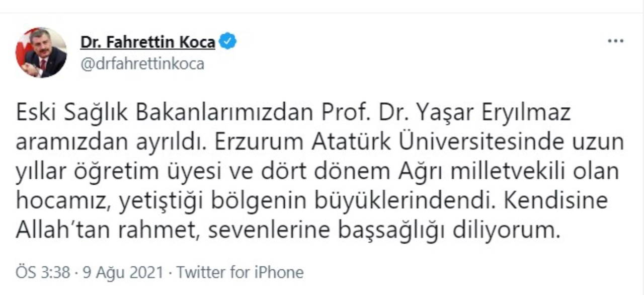
Task: Open the tweet's three-dot more options menu
Action: 615,41
